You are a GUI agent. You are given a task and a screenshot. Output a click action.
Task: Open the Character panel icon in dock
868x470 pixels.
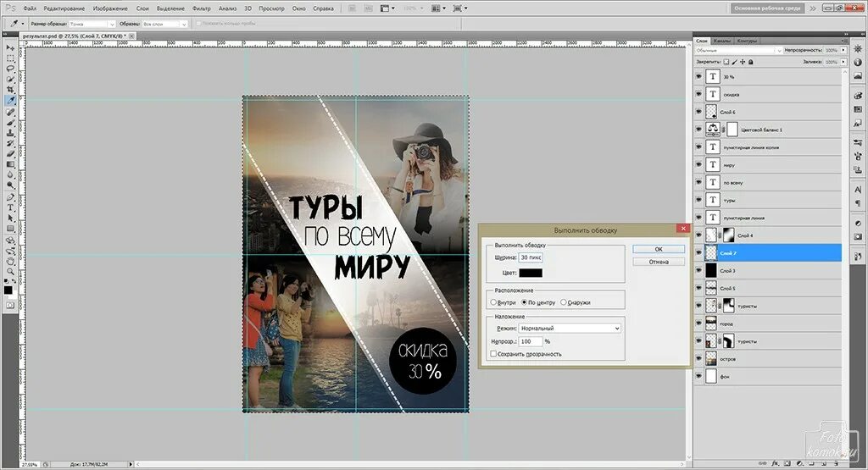(x=858, y=190)
